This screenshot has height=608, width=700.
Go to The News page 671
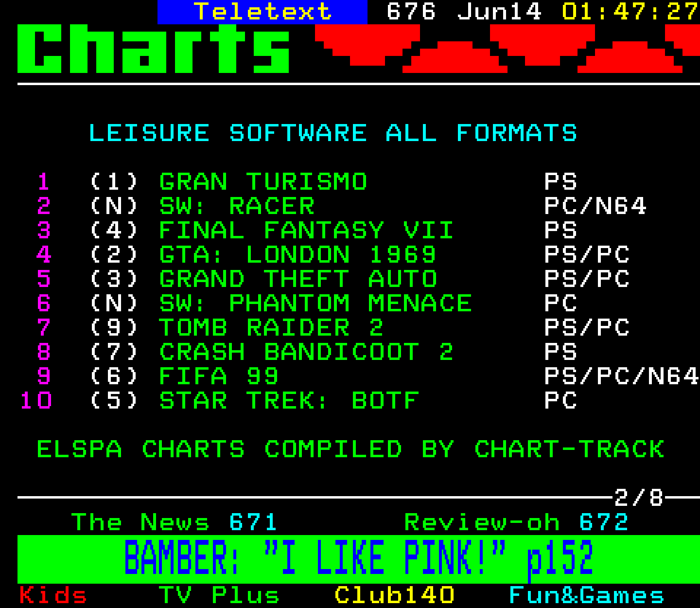174,522
